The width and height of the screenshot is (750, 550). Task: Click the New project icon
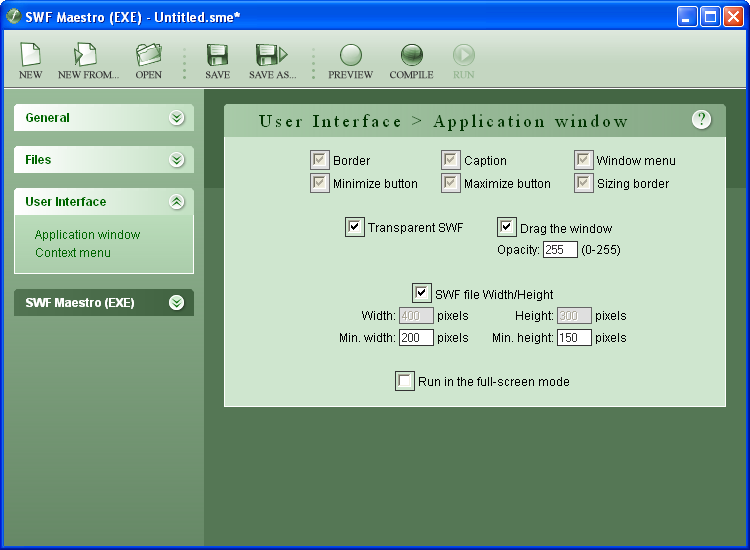(31, 55)
